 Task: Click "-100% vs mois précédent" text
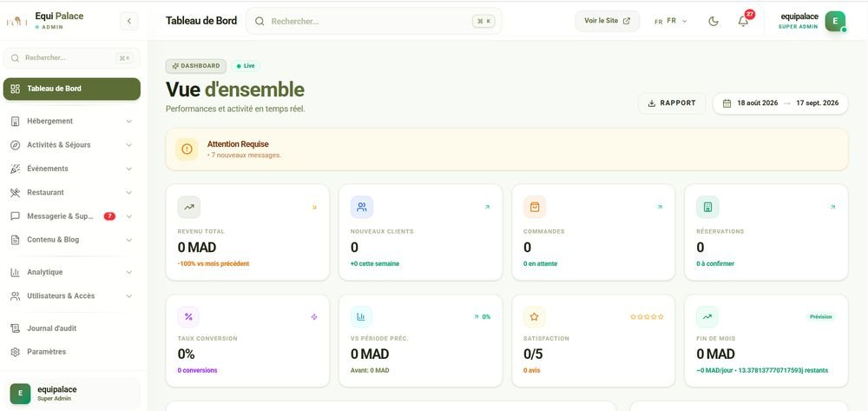click(214, 263)
